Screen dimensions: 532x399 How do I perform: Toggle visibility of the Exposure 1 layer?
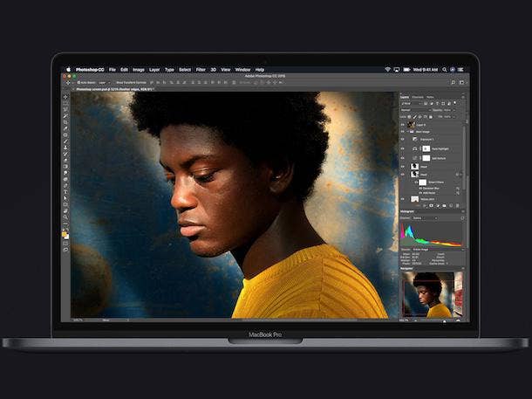coord(403,139)
